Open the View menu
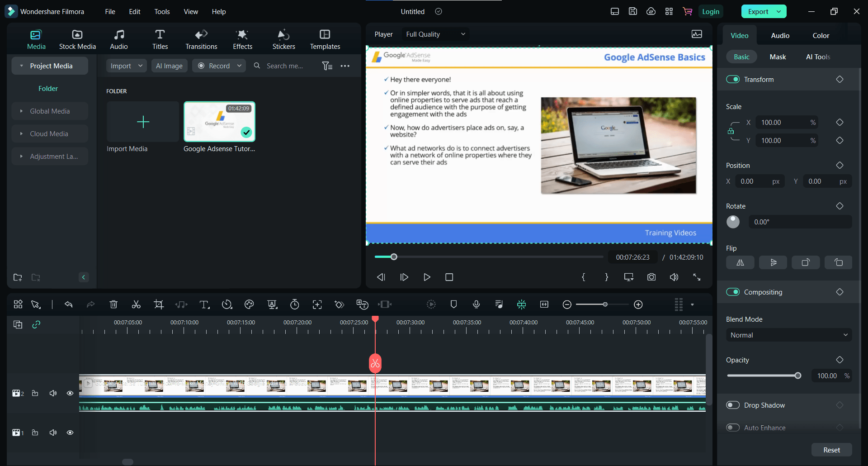Viewport: 868px width, 466px height. coord(191,11)
